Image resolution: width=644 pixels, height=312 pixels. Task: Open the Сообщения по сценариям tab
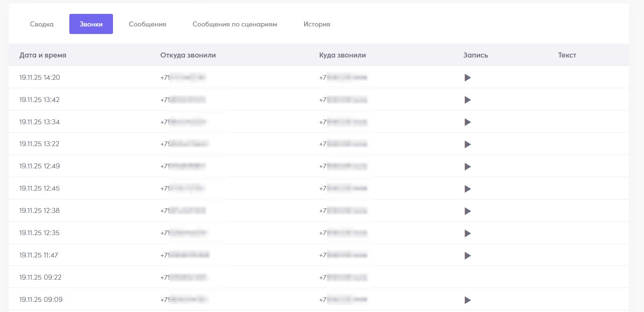(235, 24)
